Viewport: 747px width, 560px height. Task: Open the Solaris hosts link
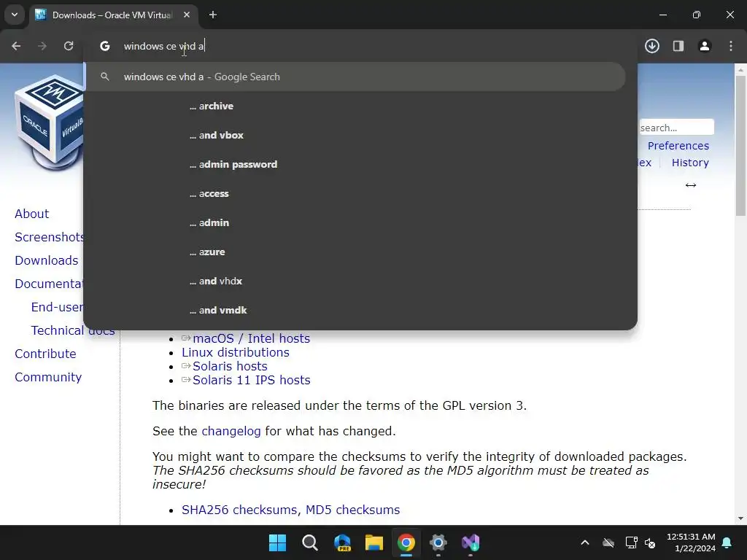click(230, 366)
